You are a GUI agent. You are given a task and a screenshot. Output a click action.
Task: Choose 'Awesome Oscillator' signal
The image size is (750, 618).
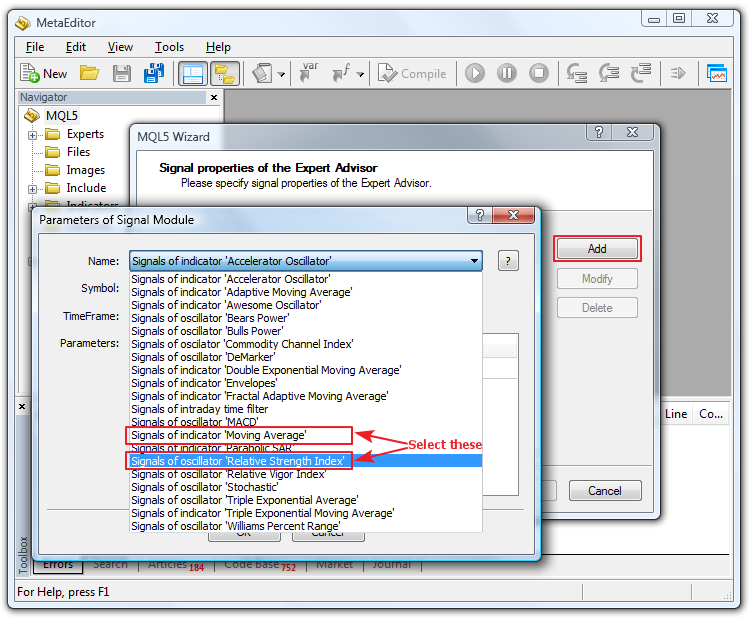point(306,305)
